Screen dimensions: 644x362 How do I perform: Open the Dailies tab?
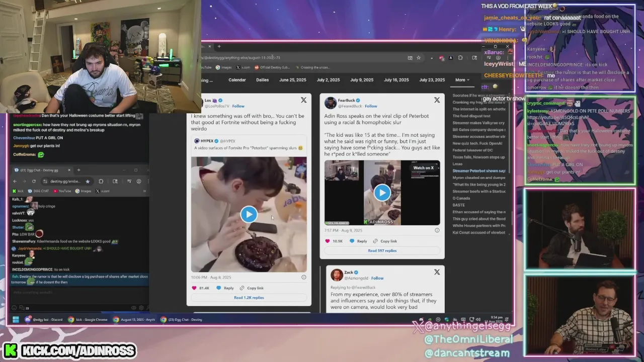point(262,80)
